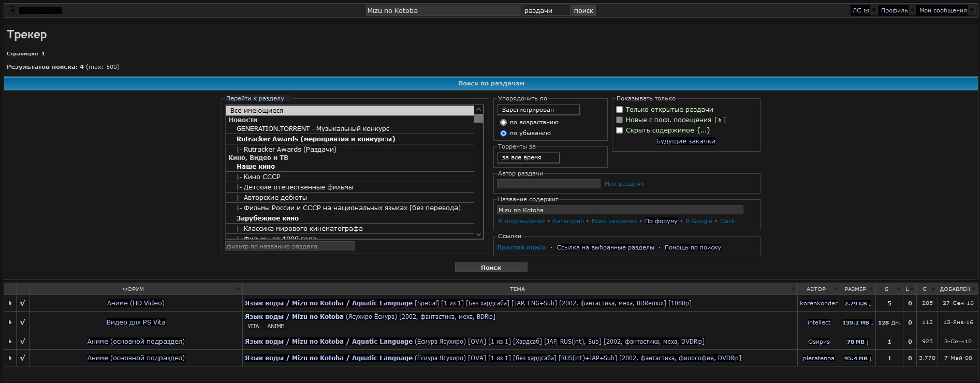Screen dimensions: 980x383
Task: Click Мои раздачи link
Action: point(624,184)
